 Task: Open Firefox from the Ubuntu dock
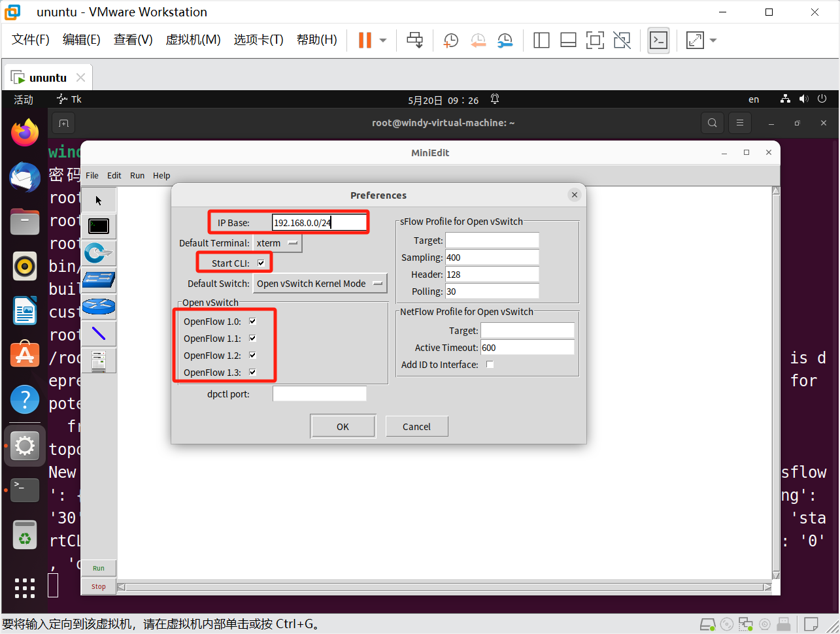pyautogui.click(x=24, y=133)
